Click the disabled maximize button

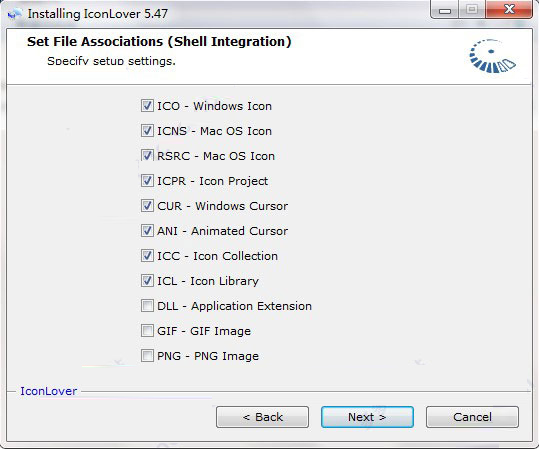point(472,9)
